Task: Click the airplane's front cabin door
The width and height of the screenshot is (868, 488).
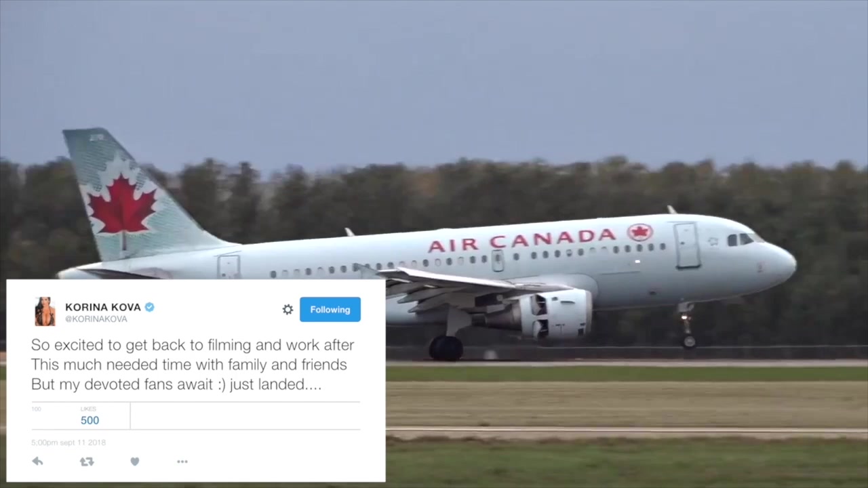Action: 687,245
